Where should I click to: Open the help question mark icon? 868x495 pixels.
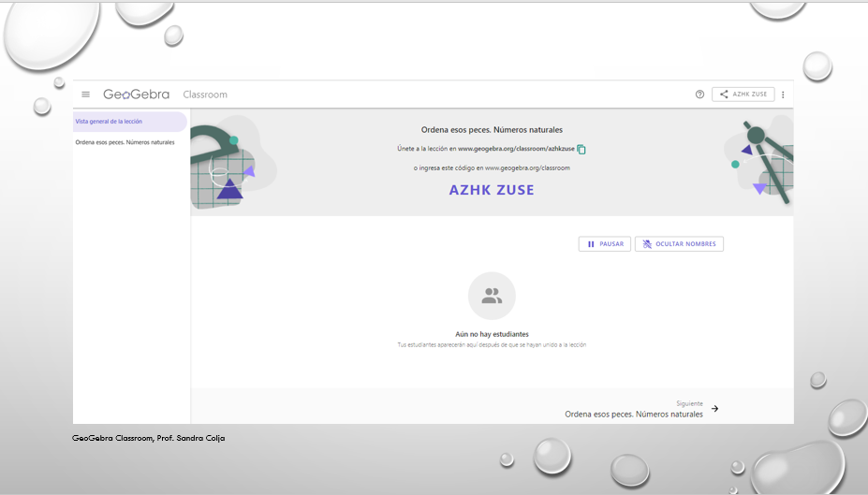699,95
